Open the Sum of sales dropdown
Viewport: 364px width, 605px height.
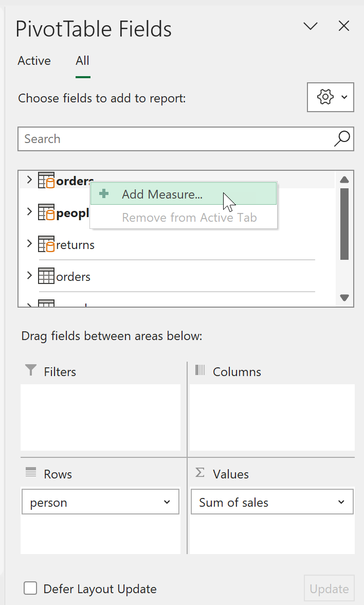[x=341, y=502]
